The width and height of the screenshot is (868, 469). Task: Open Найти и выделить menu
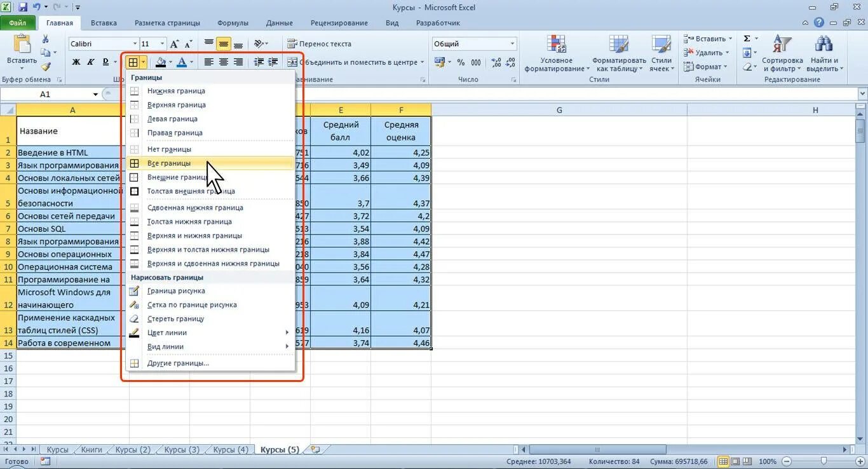pos(825,53)
